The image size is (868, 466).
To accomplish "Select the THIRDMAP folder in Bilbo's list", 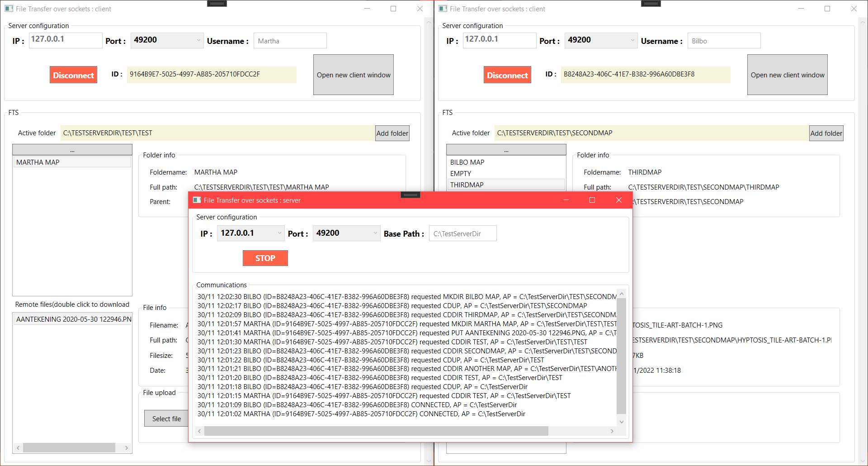I will pyautogui.click(x=506, y=184).
